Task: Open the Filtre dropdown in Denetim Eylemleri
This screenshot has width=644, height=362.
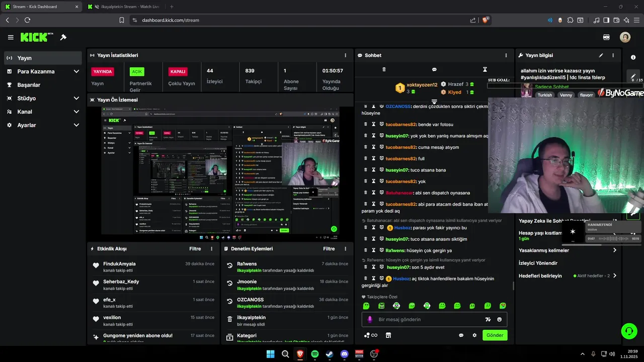Action: 329,249
